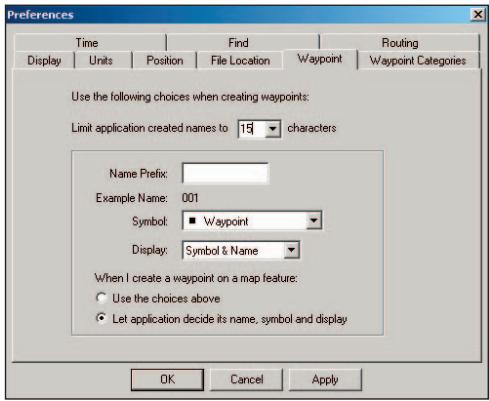The width and height of the screenshot is (489, 401).
Task: Click the OK button
Action: coord(167,379)
